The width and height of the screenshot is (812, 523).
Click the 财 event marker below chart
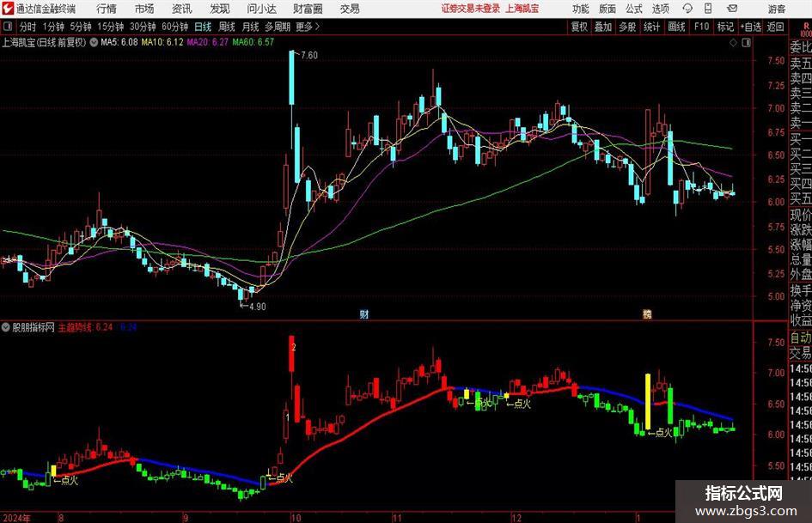coord(364,313)
